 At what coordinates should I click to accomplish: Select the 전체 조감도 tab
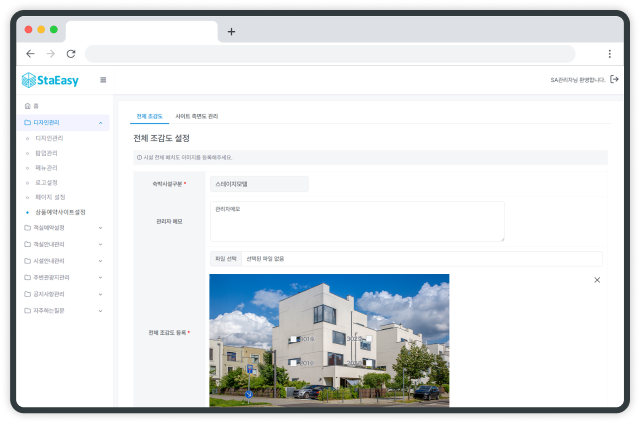click(x=148, y=116)
